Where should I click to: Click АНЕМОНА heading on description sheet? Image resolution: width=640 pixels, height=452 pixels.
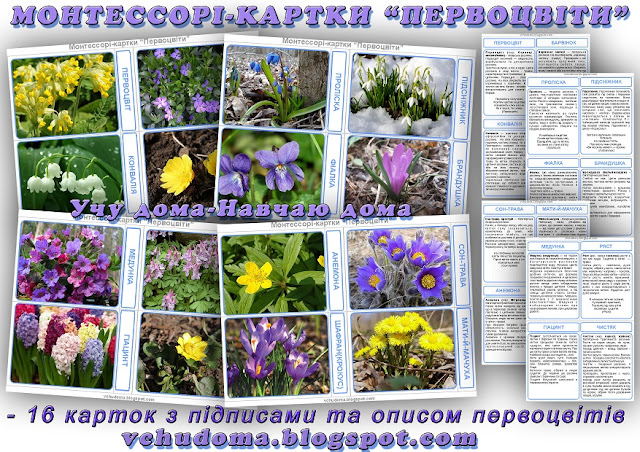[x=505, y=290]
